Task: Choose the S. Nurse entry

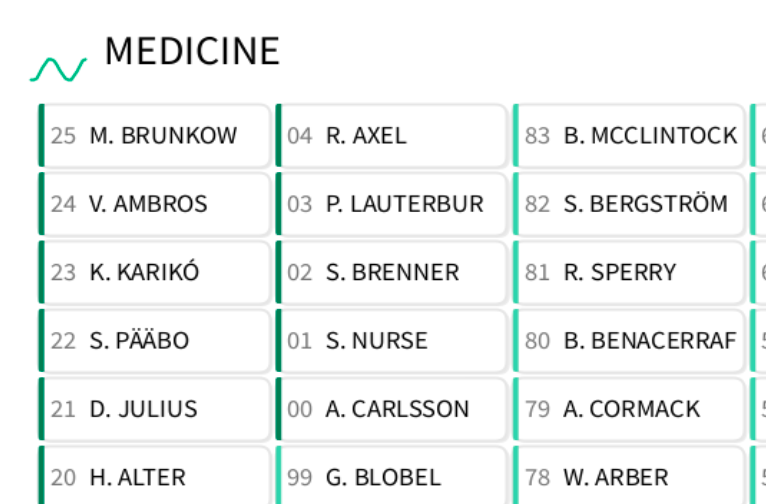Action: pyautogui.click(x=392, y=341)
